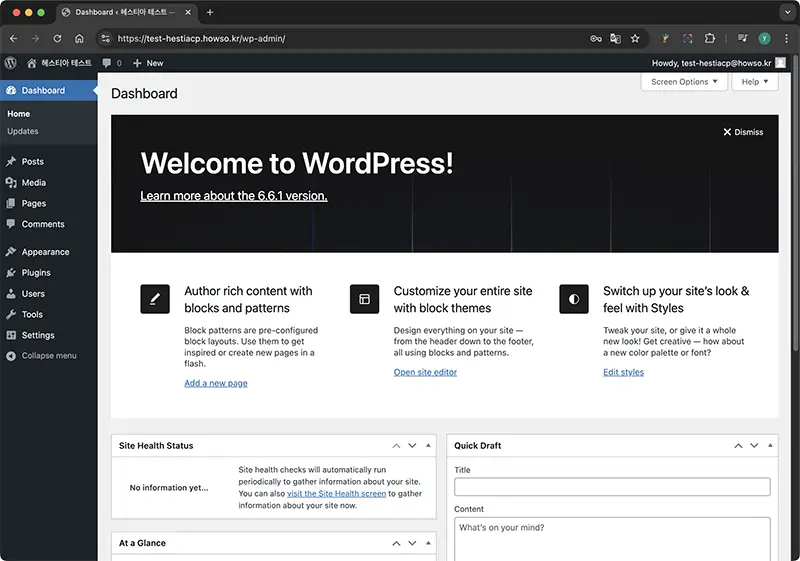Click the Collapse menu arrow icon

11,356
